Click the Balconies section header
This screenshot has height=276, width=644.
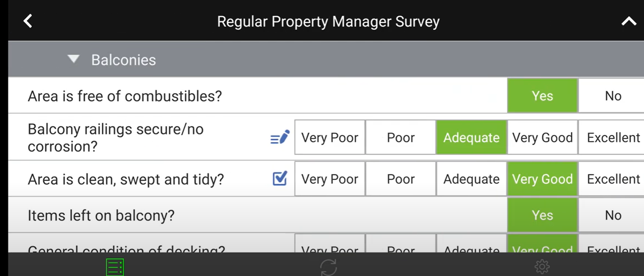point(124,59)
